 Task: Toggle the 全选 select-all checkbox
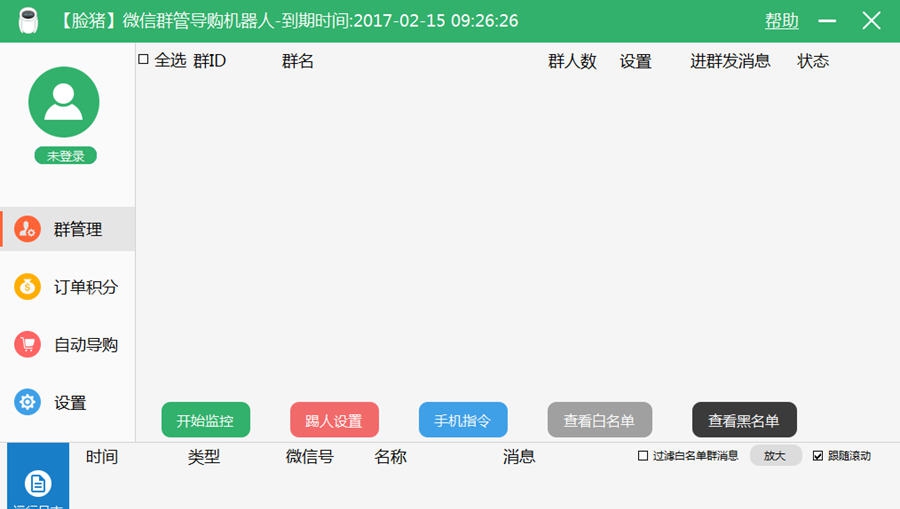pyautogui.click(x=143, y=59)
